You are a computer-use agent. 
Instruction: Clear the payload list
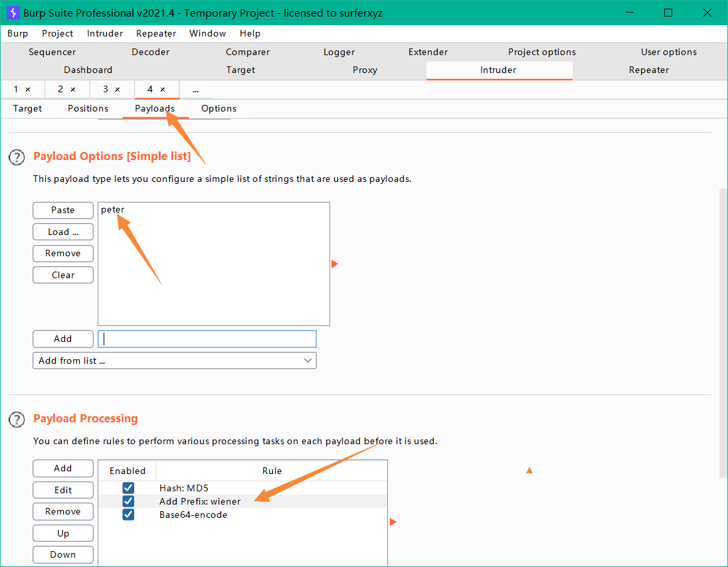[x=63, y=275]
